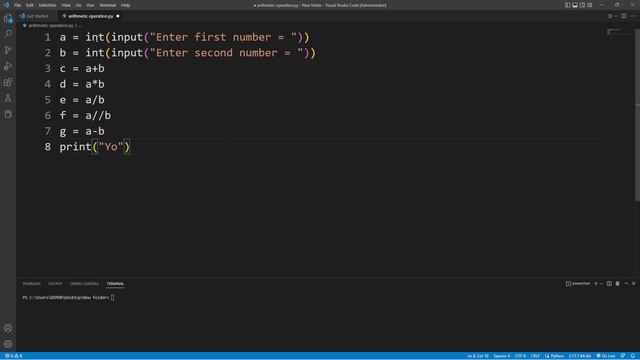This screenshot has width=640, height=360.
Task: Open the bottom activity bar view below the flask
Action: (8, 114)
